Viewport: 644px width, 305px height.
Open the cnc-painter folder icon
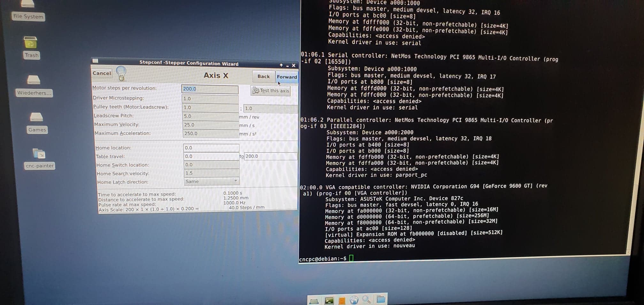(x=39, y=154)
